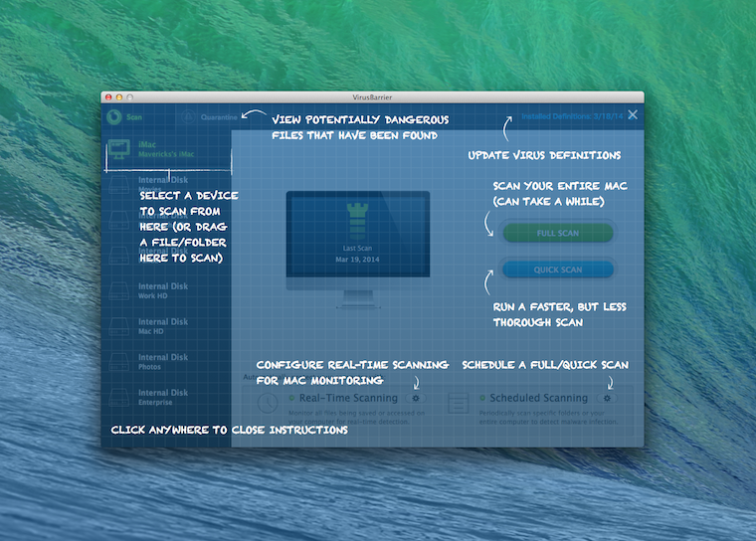
Task: Click the yellow minimize window button
Action: click(x=119, y=96)
